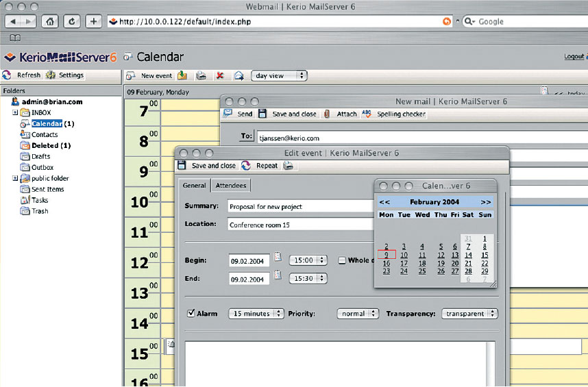The image size is (588, 387).
Task: Switch to the Attendees tab
Action: 230,186
